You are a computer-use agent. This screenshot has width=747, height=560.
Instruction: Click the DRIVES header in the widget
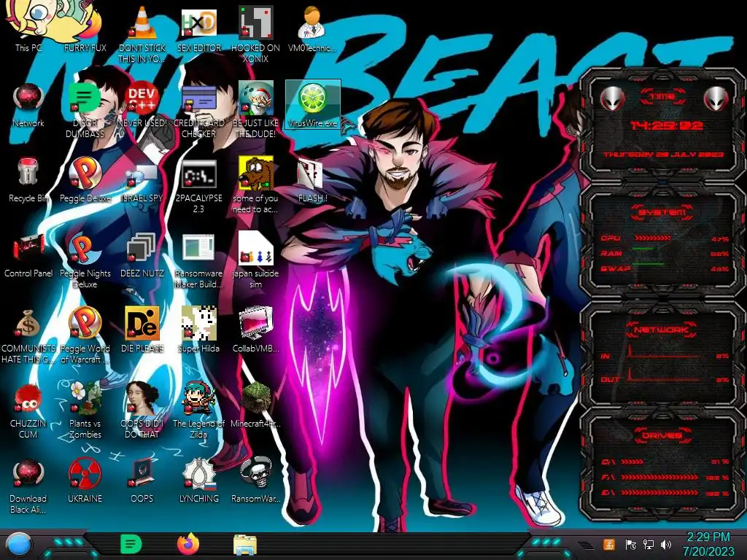(662, 435)
